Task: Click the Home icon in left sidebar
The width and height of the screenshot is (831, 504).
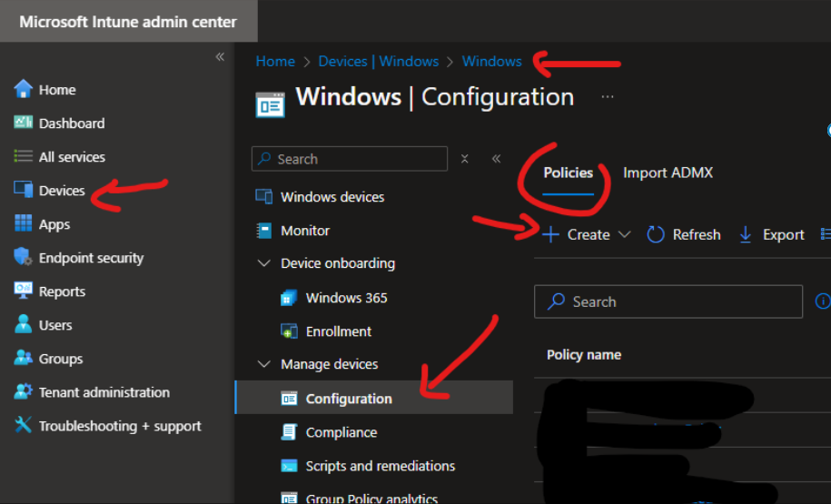Action: pyautogui.click(x=23, y=89)
